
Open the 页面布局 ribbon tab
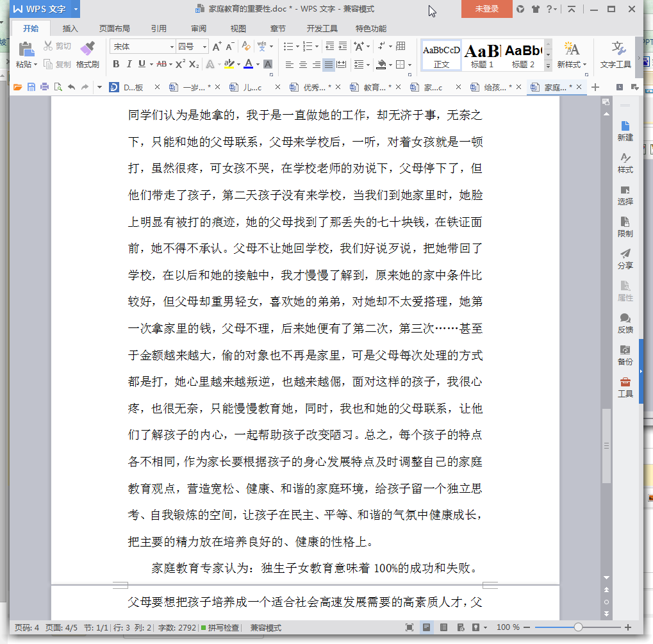pos(115,28)
